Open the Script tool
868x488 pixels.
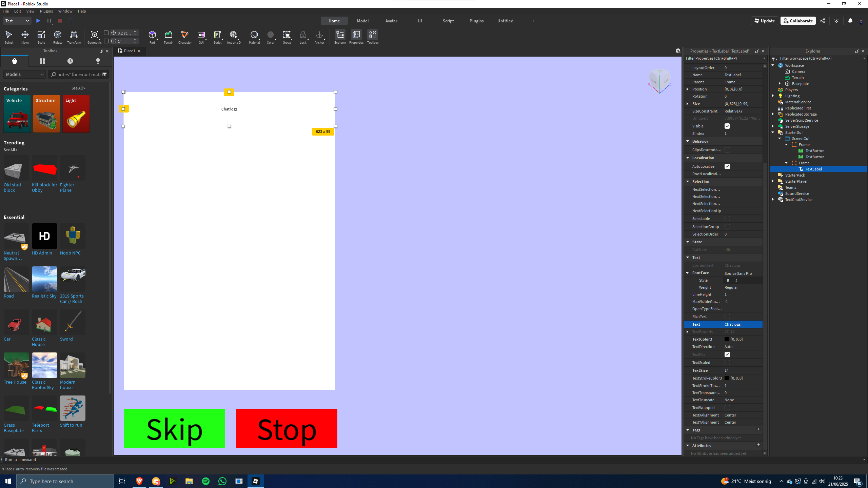pyautogui.click(x=217, y=37)
